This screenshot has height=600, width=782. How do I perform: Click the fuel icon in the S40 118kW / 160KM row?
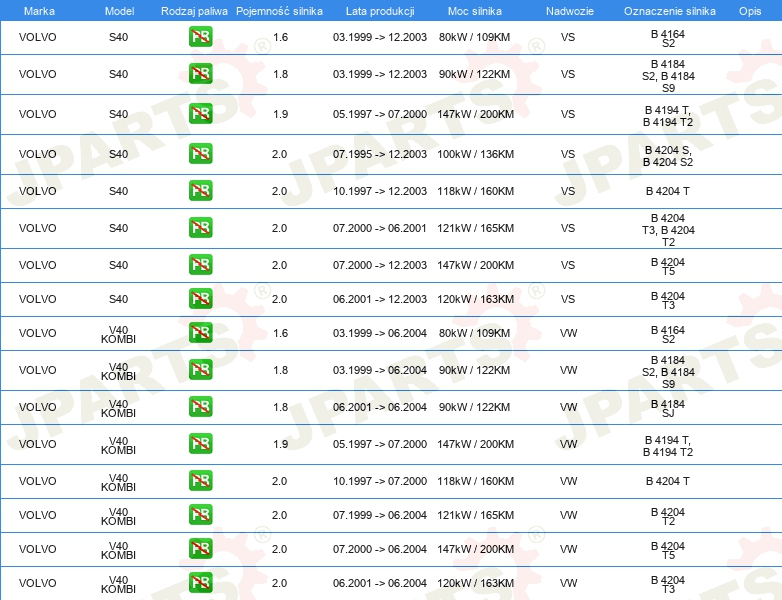coord(200,191)
